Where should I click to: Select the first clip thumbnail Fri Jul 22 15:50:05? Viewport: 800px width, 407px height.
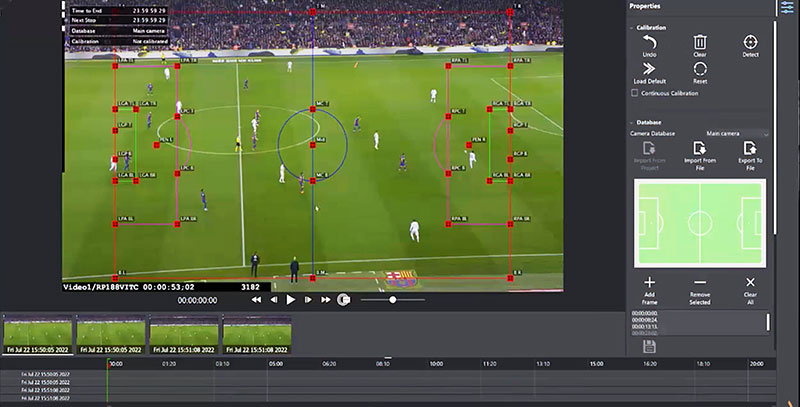click(x=38, y=335)
